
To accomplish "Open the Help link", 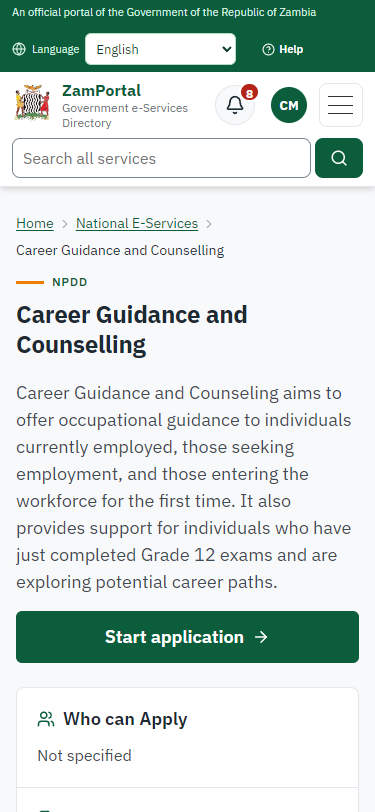I will coord(283,49).
